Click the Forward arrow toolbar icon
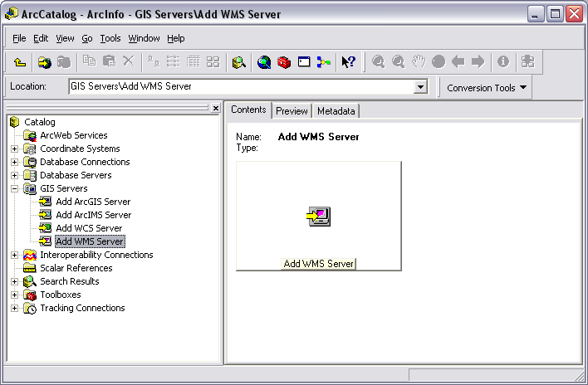 click(478, 61)
